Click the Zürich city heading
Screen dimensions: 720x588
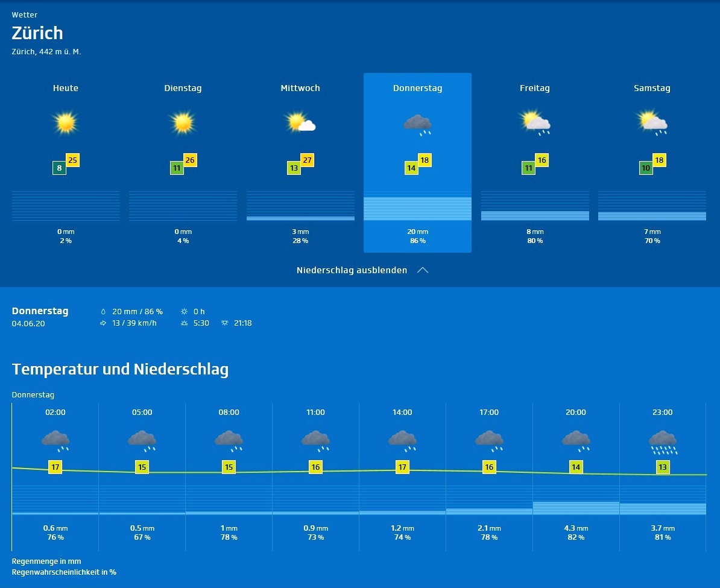(x=37, y=33)
